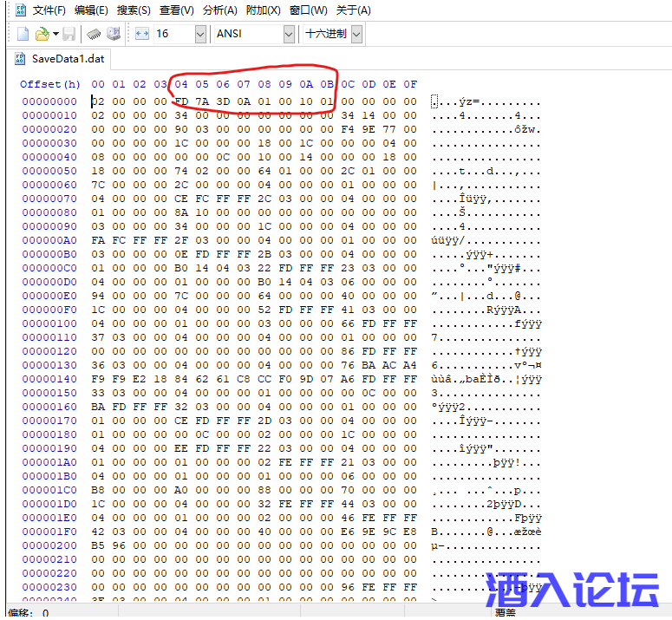Click byte 14 in row 00000010
The width and height of the screenshot is (672, 620).
tap(369, 115)
